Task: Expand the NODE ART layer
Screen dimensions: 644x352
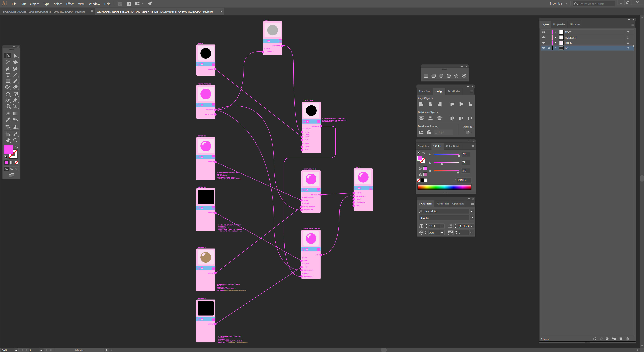Action: pyautogui.click(x=555, y=38)
